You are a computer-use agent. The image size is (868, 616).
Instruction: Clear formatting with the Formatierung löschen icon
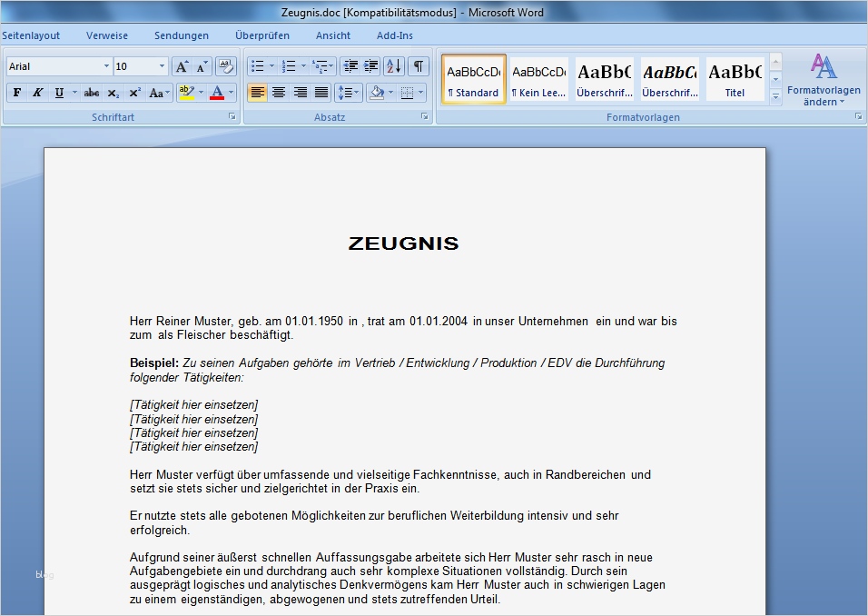click(x=224, y=66)
